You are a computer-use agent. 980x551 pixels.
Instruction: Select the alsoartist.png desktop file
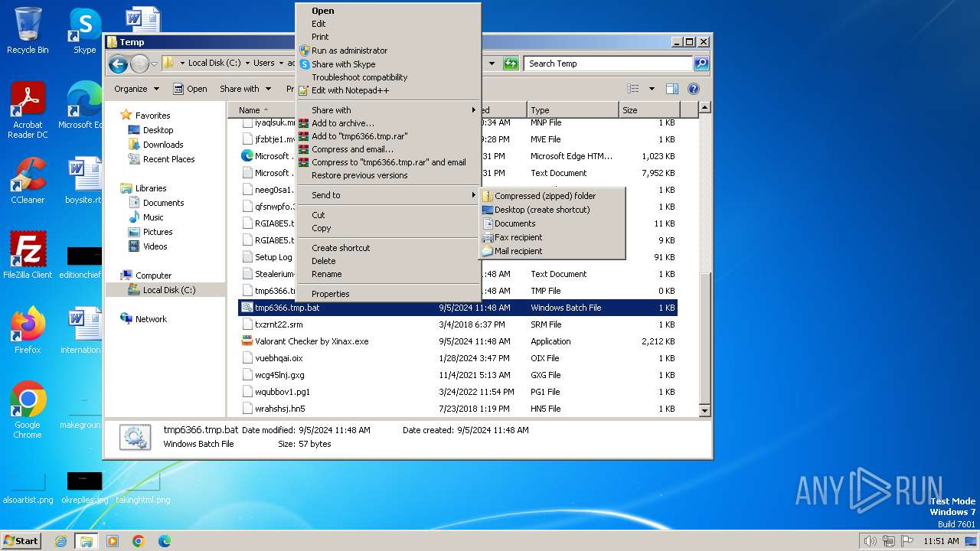[x=28, y=487]
